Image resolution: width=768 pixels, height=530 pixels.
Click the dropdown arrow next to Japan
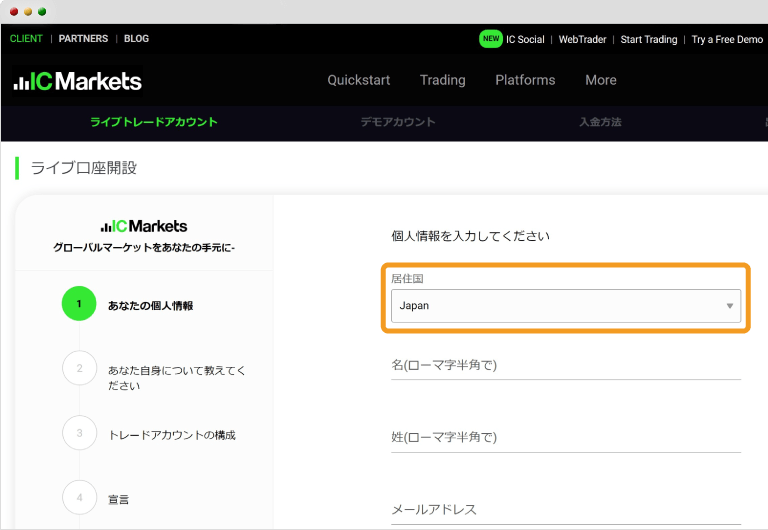730,306
